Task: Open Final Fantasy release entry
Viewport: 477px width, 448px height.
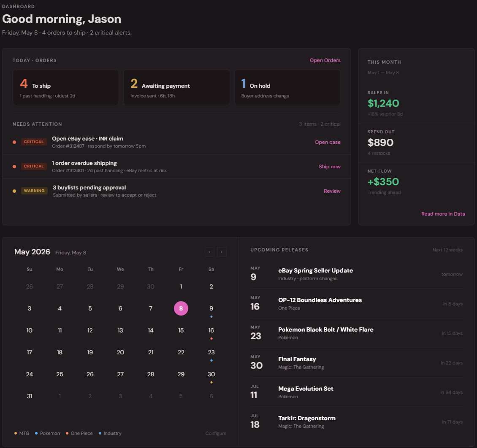Action: click(x=356, y=363)
